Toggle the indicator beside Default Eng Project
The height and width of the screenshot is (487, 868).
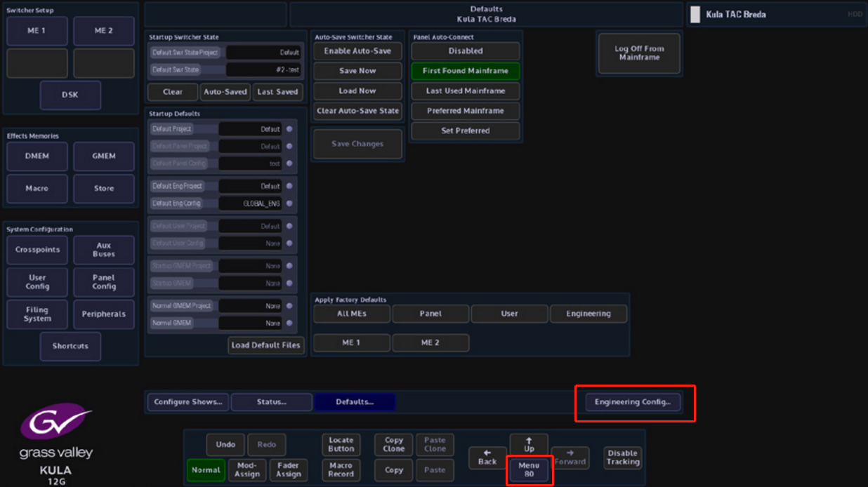click(x=289, y=186)
